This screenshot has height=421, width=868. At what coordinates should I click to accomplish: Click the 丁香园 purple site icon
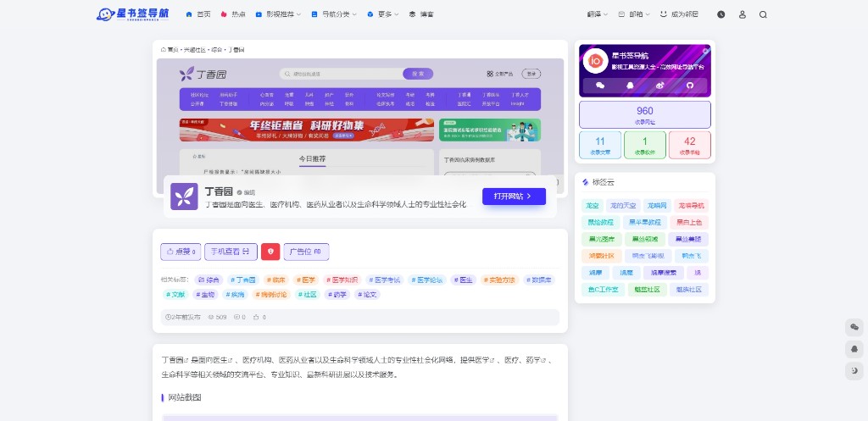[184, 197]
